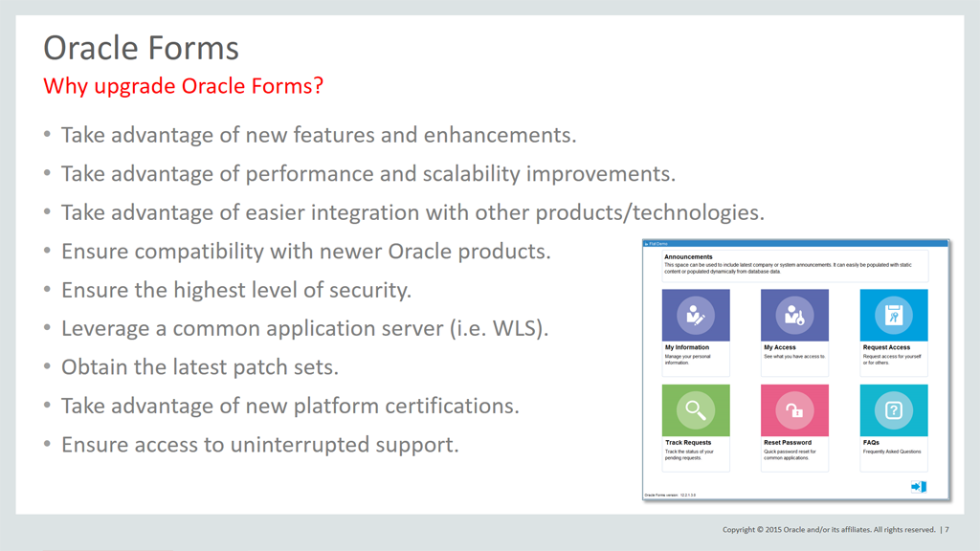This screenshot has width=980, height=551.
Task: Click the 'Frequently Asked Questions' description
Action: [892, 452]
